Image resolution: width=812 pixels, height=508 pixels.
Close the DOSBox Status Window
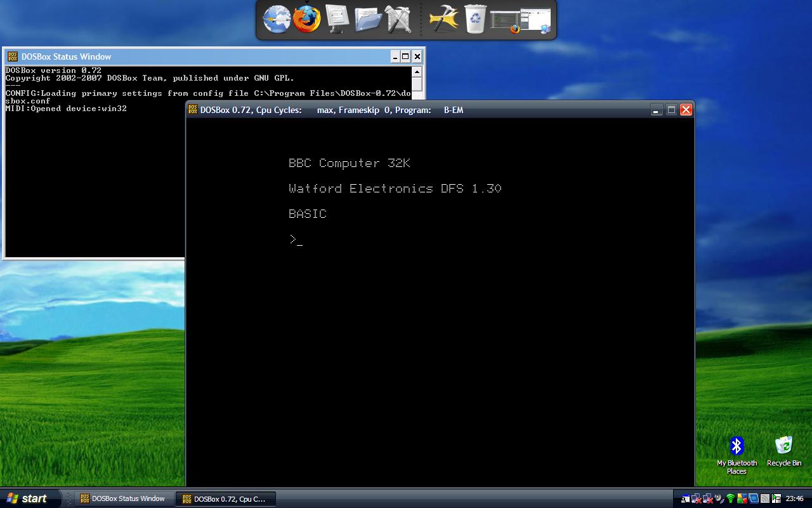point(417,57)
